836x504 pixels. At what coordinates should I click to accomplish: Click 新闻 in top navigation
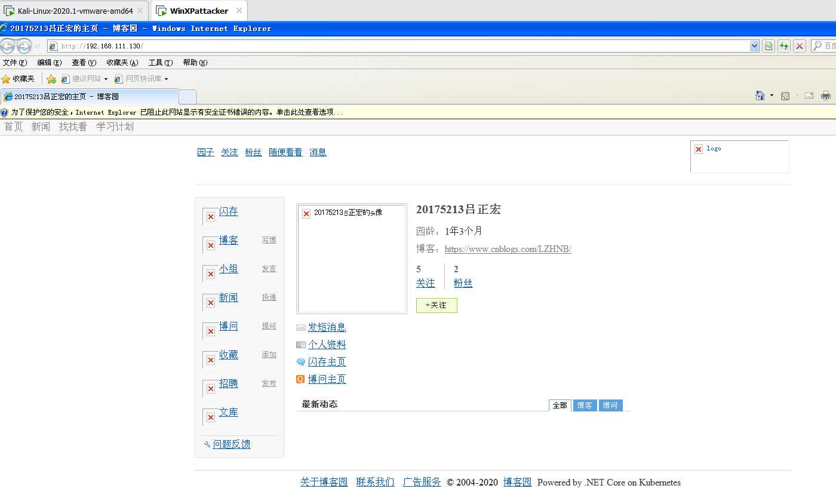point(41,127)
